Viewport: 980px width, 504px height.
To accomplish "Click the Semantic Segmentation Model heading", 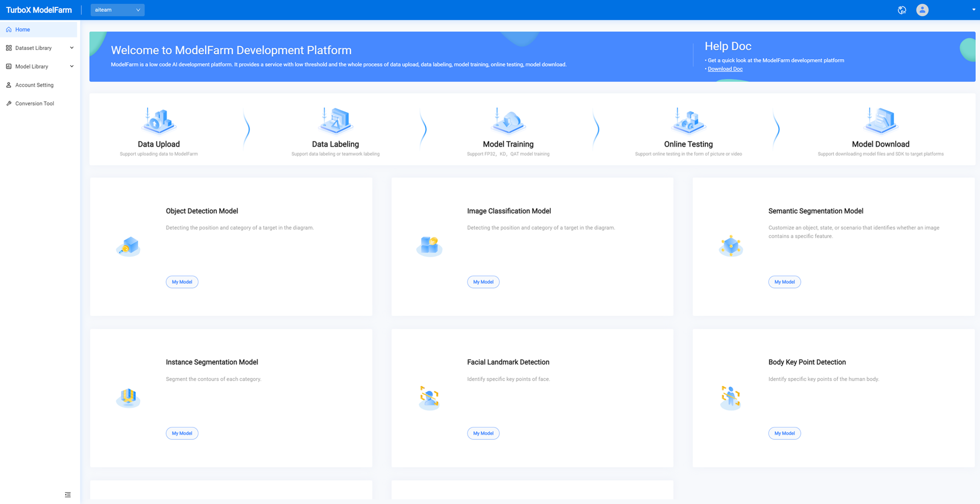I will tap(816, 211).
